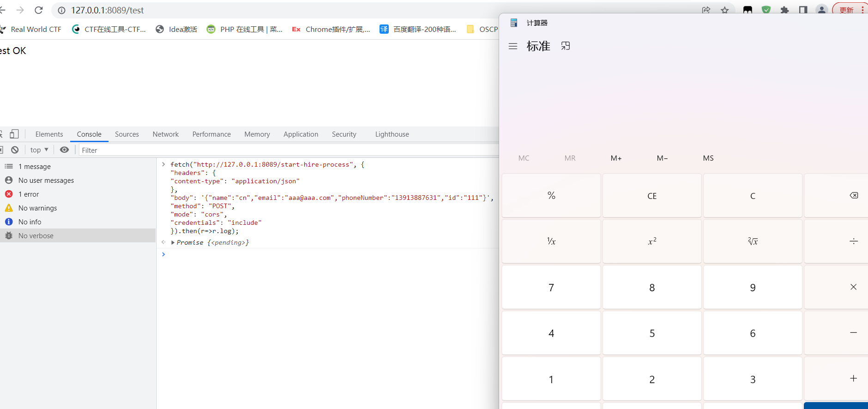Open the Chrome profile avatar
868x409 pixels.
822,10
